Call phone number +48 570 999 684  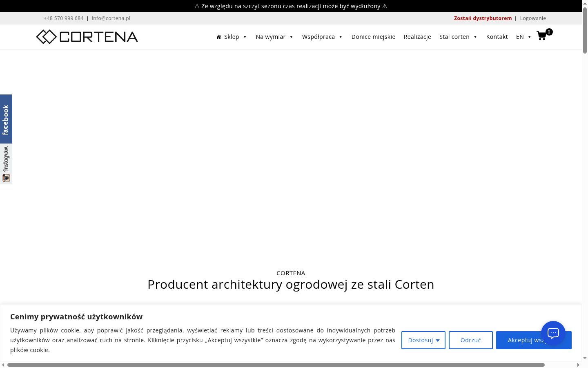point(64,18)
